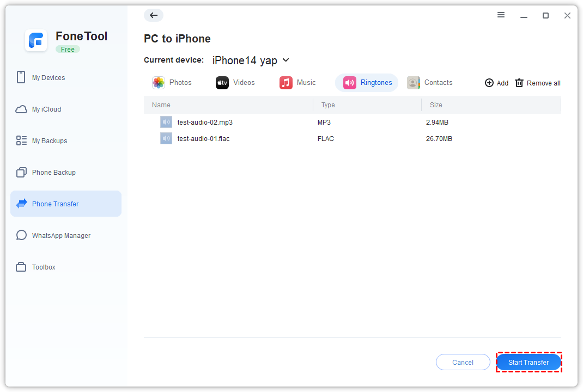Click the back arrow button

pos(154,15)
